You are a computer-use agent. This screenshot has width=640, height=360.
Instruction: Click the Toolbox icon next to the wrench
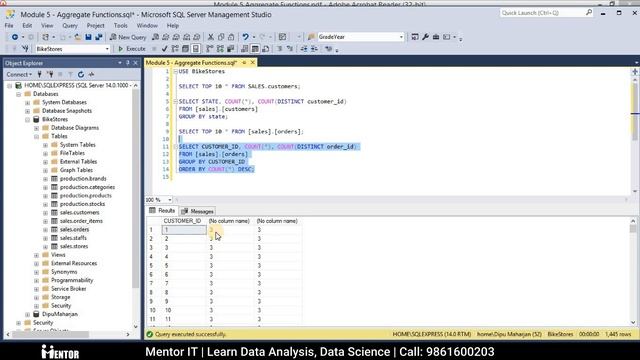coord(436,37)
